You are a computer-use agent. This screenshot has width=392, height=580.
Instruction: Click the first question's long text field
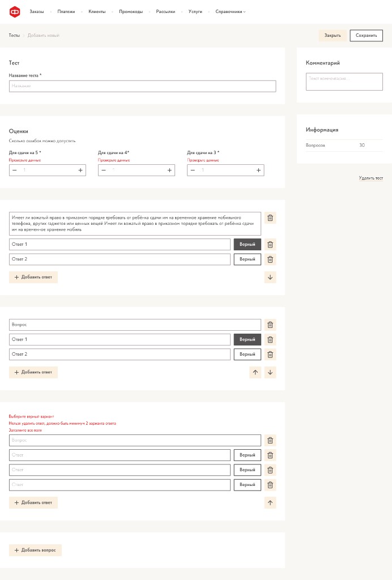point(135,224)
